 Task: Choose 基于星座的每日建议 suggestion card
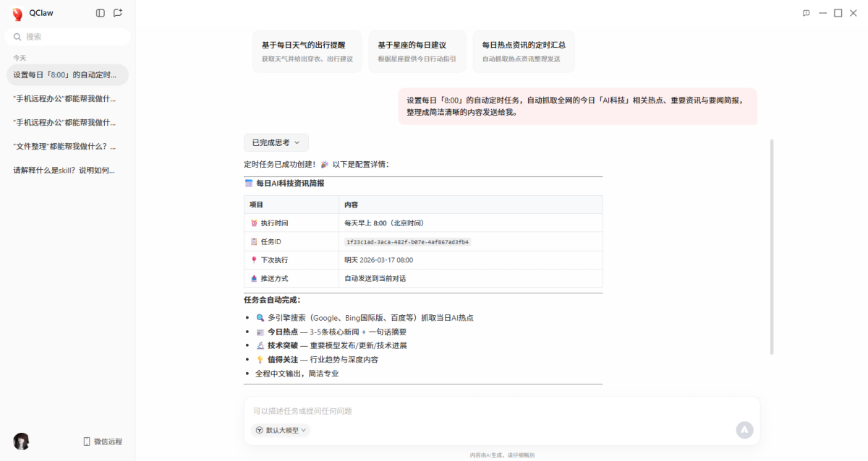(x=417, y=51)
